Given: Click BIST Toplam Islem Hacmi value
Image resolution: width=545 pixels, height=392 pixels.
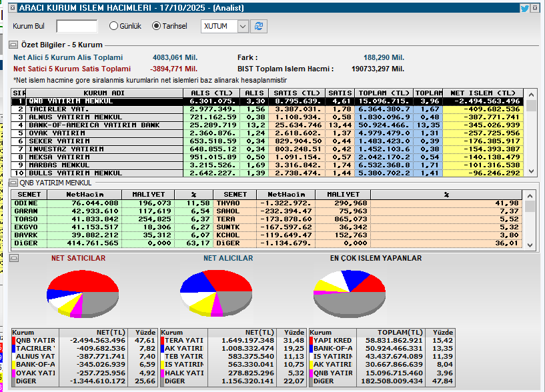Looking at the screenshot, I should (378, 69).
